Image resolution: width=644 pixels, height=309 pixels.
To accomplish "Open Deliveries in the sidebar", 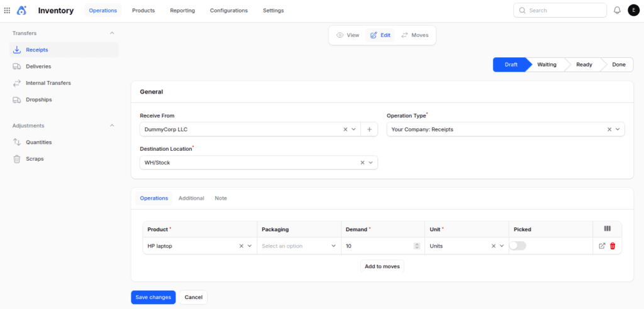I will (x=64, y=67).
